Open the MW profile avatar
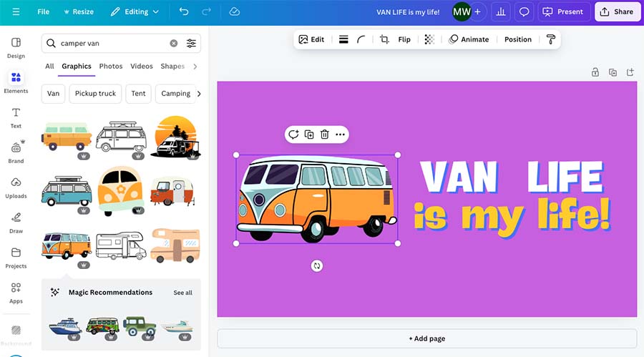This screenshot has height=357, width=644. [x=462, y=12]
